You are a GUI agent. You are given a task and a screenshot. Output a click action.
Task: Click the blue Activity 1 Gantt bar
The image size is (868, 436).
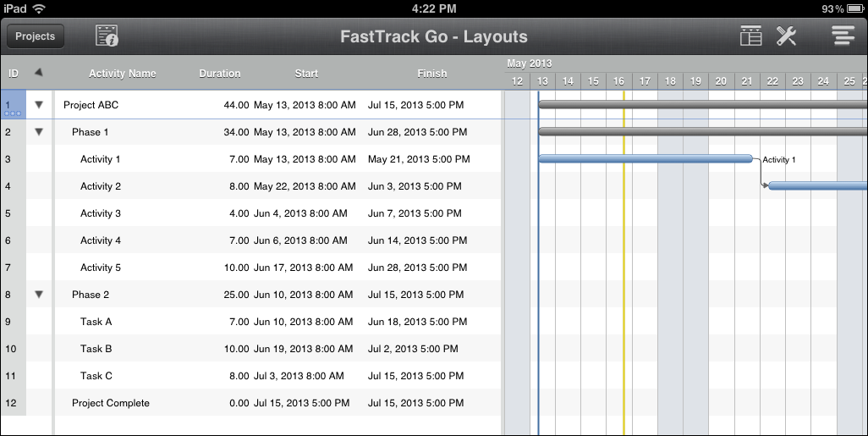pos(645,158)
